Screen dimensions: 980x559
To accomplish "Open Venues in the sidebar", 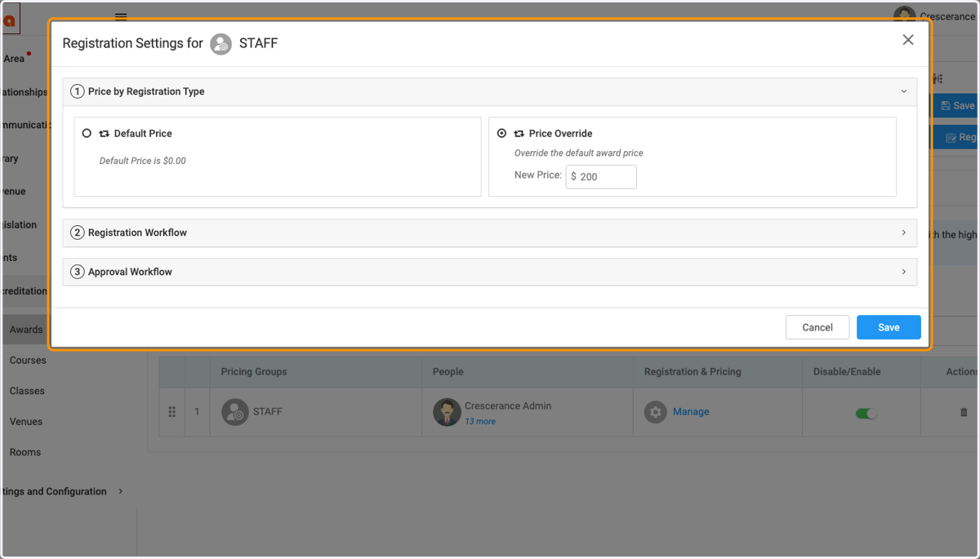I will point(26,421).
